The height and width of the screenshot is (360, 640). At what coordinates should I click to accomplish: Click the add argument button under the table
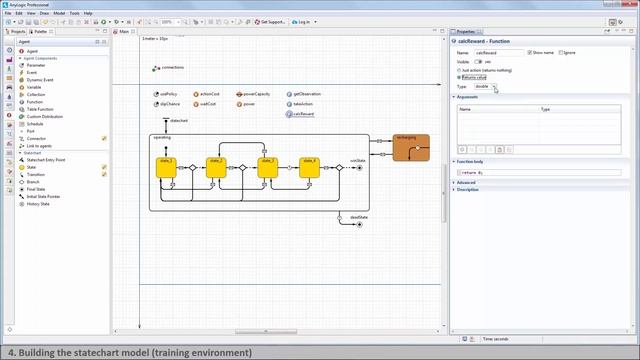[462, 150]
